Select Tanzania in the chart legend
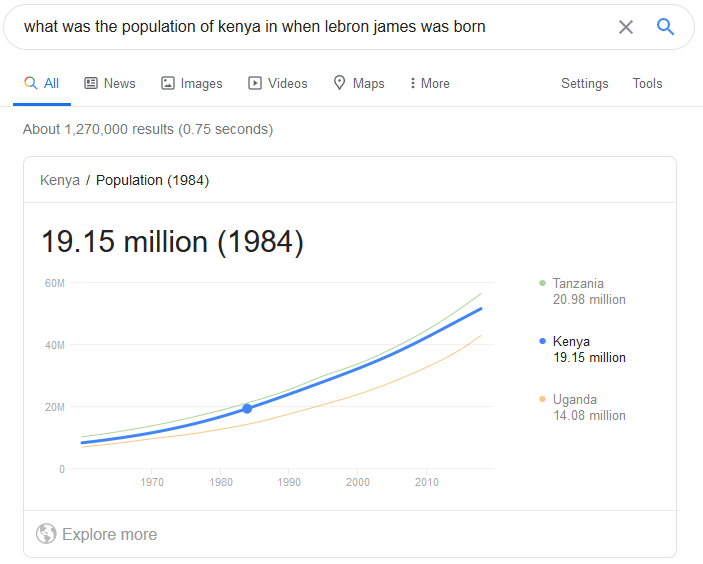This screenshot has width=703, height=564. click(582, 291)
